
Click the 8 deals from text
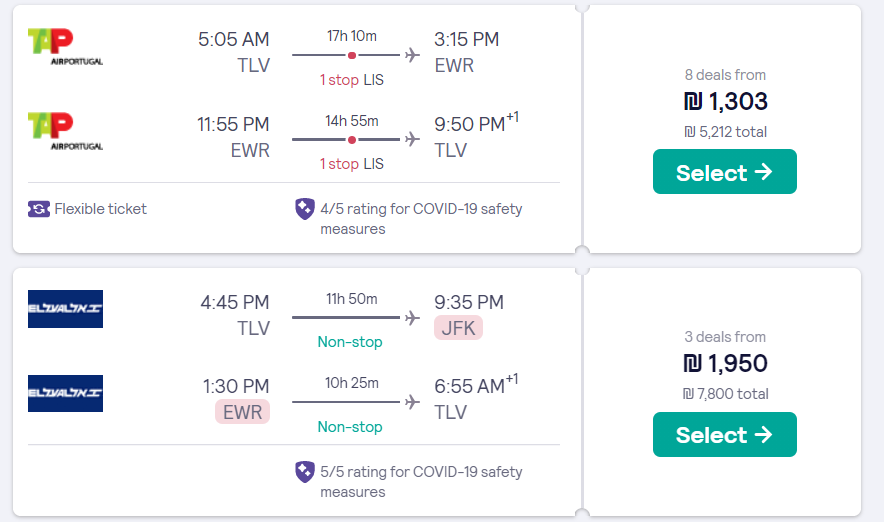(724, 75)
